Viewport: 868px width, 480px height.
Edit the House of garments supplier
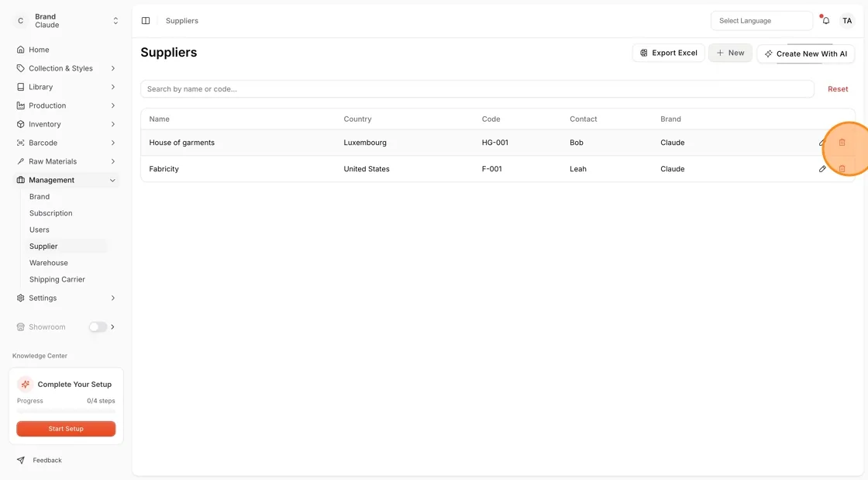[x=822, y=143]
